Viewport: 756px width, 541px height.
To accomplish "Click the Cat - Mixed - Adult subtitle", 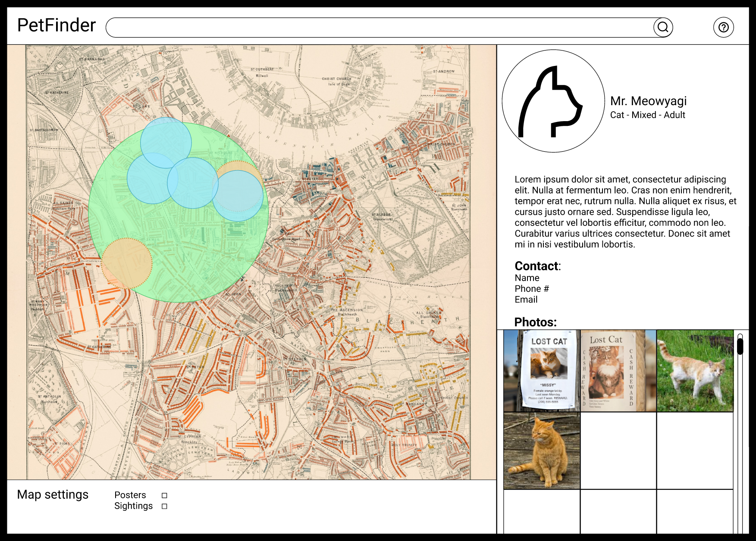I will (x=648, y=115).
